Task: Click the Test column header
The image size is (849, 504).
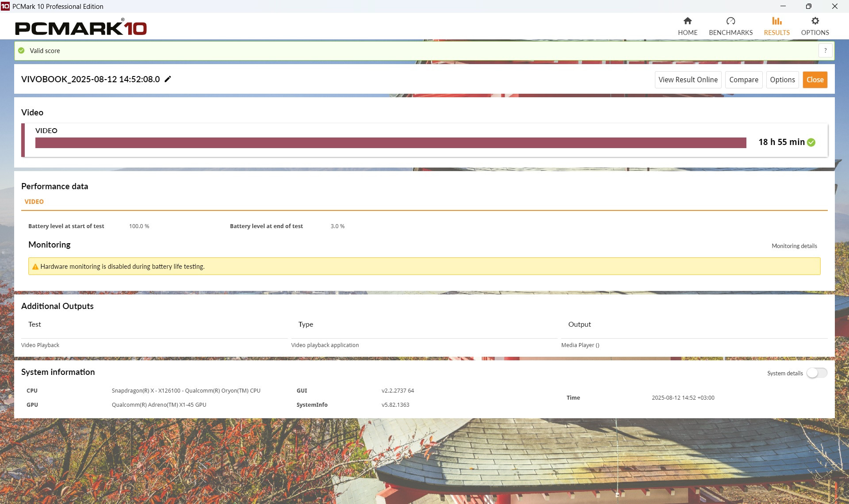Action: 34,324
